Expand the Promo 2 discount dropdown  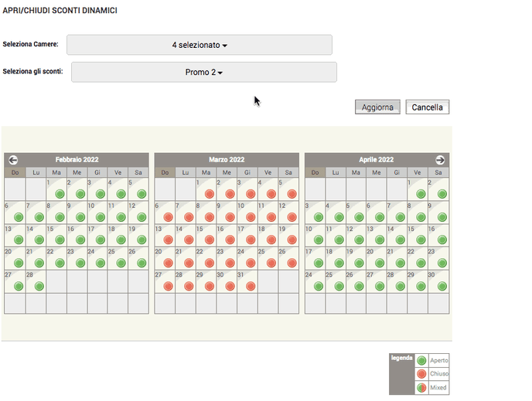pyautogui.click(x=204, y=73)
